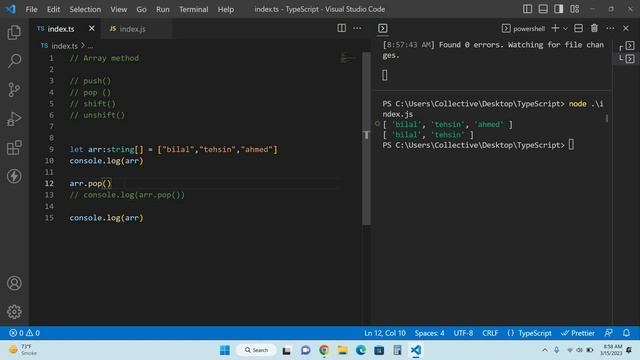Image resolution: width=640 pixels, height=360 pixels.
Task: Open the weather widget in taskbar
Action: coord(23,350)
